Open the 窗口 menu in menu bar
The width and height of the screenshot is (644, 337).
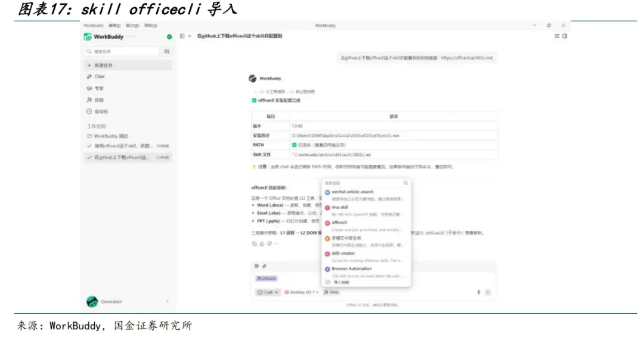coord(132,26)
